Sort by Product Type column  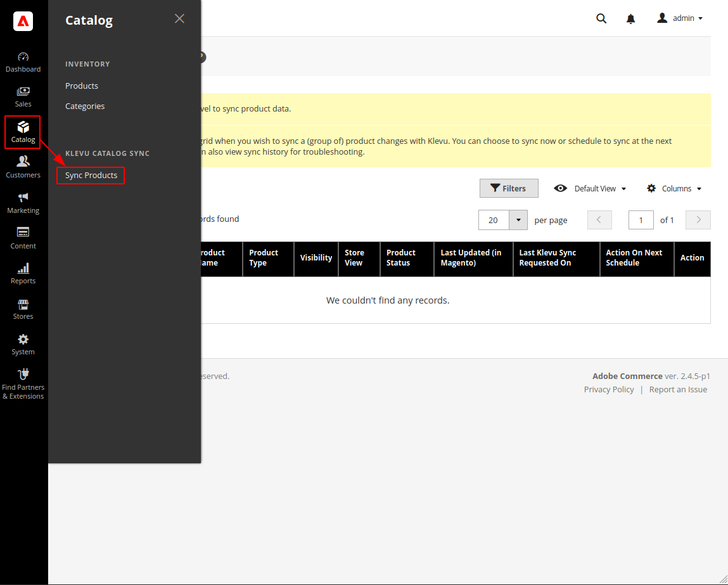tap(269, 259)
